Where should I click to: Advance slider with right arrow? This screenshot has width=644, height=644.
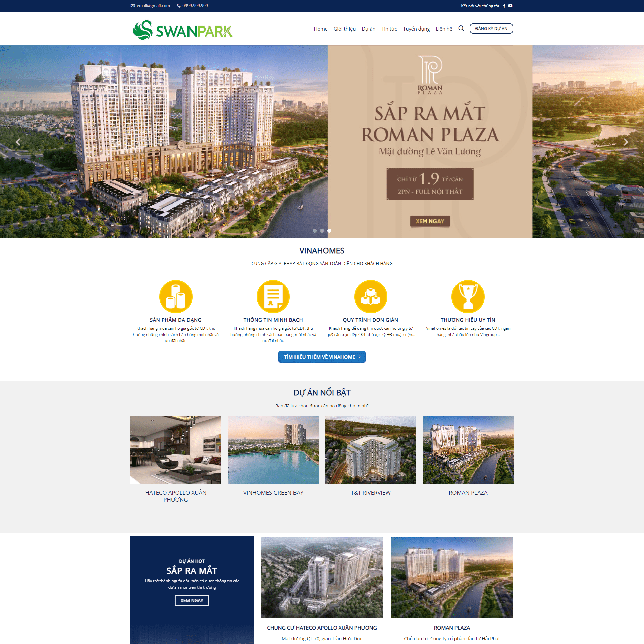pyautogui.click(x=626, y=142)
